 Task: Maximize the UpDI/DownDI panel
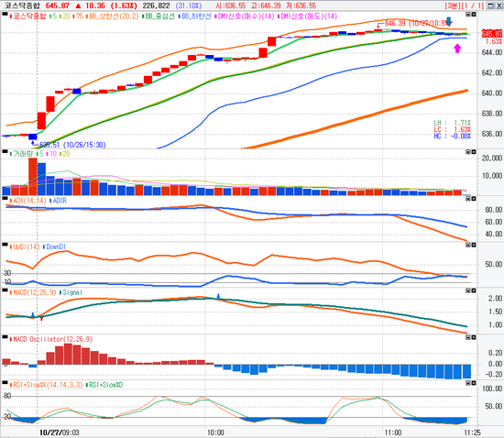474,245
